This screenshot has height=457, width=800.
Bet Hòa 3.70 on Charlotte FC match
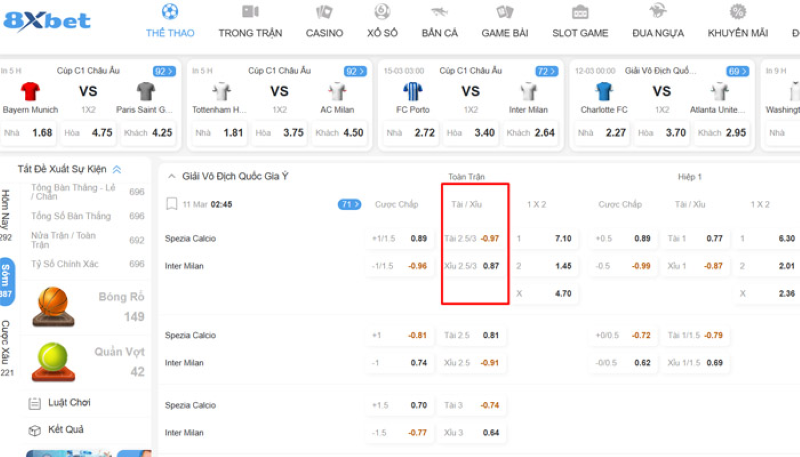click(662, 133)
